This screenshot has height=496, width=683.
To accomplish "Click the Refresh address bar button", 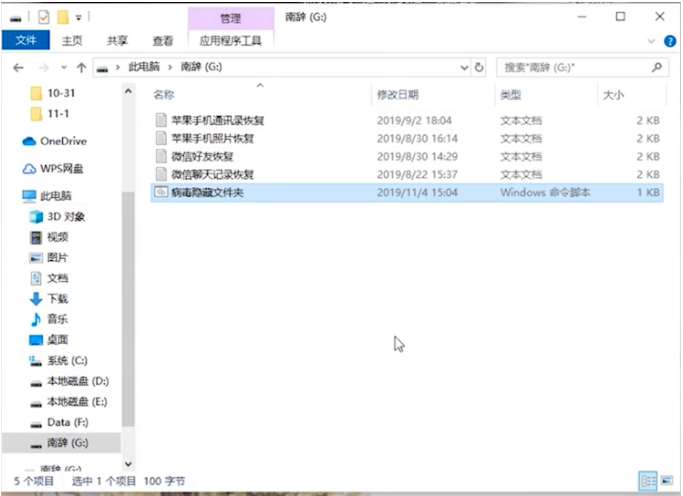I will tap(479, 67).
